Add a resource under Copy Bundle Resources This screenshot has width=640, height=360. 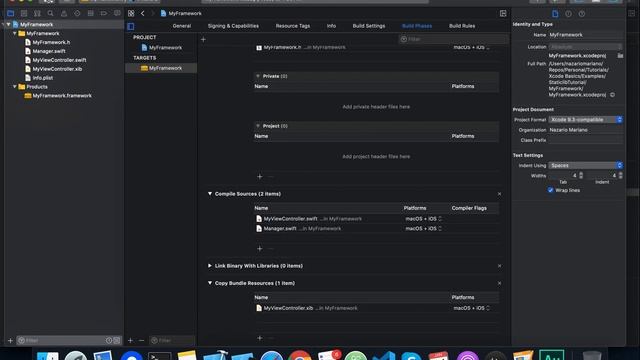(x=260, y=338)
